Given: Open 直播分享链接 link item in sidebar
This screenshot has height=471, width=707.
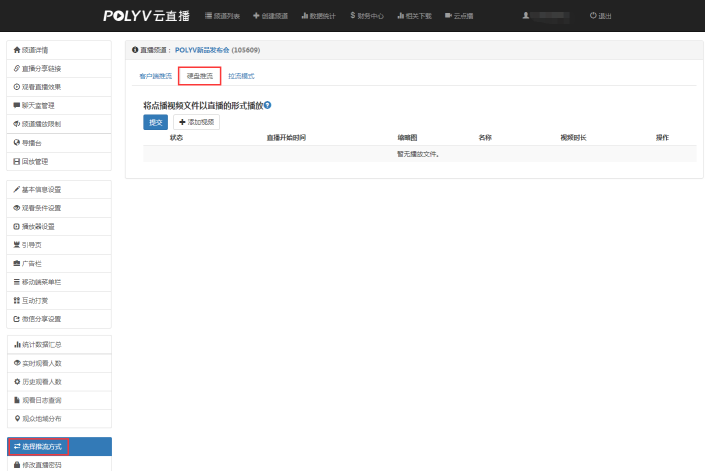Looking at the screenshot, I should pyautogui.click(x=58, y=68).
